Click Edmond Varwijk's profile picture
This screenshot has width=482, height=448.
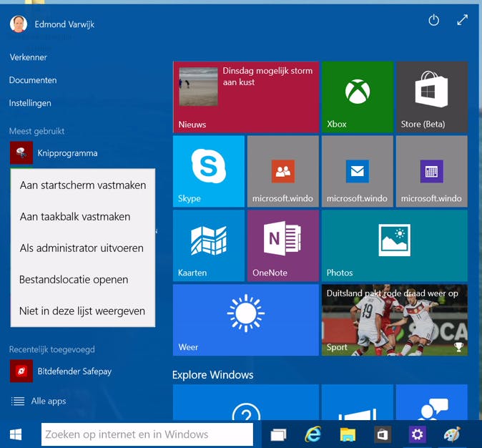[x=19, y=24]
